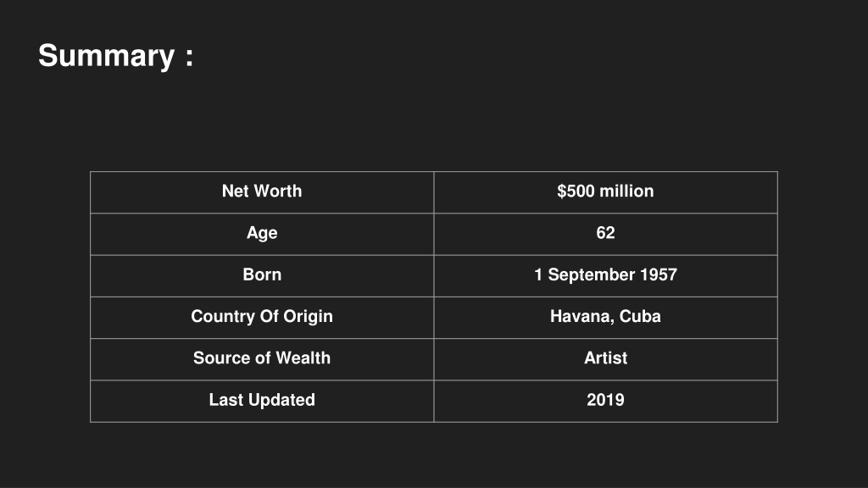Viewport: 868px width, 488px height.
Task: Click the 2019 value cell
Action: tap(605, 401)
